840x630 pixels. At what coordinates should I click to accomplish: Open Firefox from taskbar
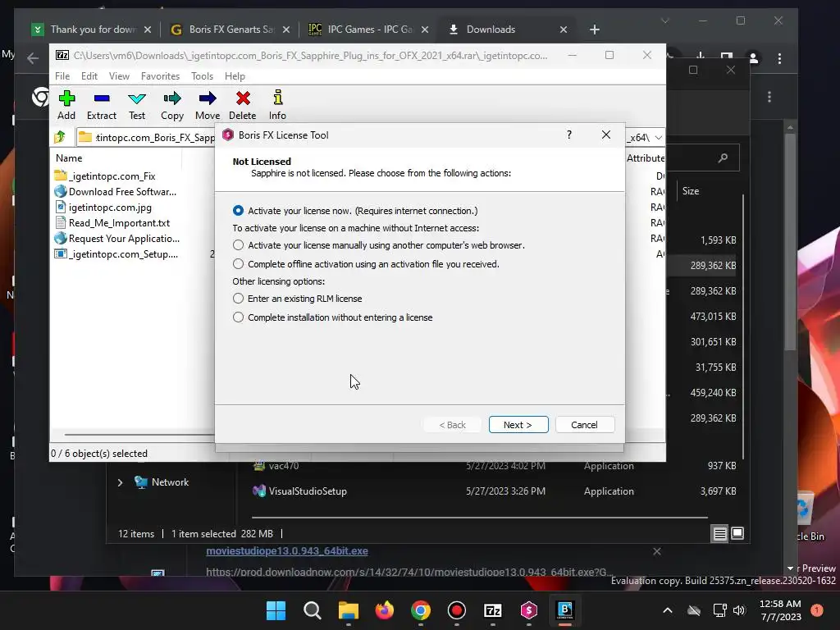pos(384,610)
